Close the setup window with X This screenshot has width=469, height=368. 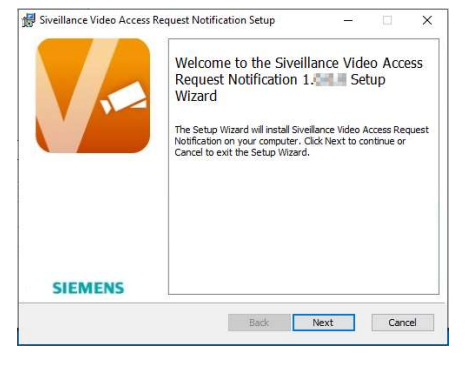[427, 20]
